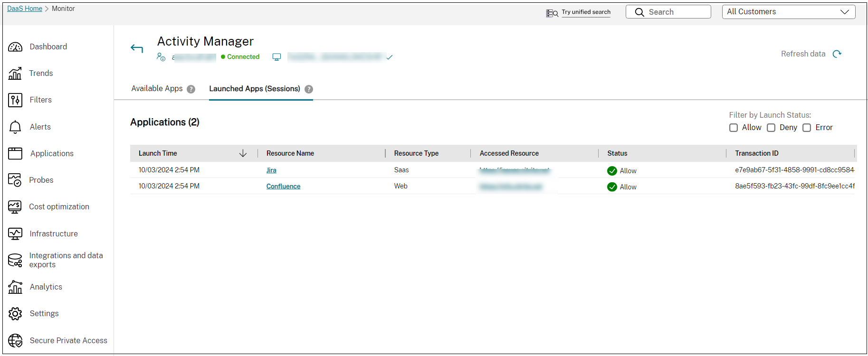Toggle Launch Time sort arrow
The height and width of the screenshot is (356, 868).
(x=243, y=153)
